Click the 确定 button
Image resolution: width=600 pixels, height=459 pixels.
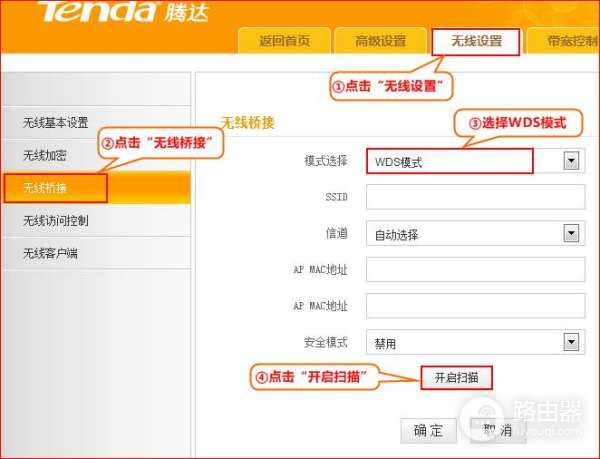click(x=429, y=431)
